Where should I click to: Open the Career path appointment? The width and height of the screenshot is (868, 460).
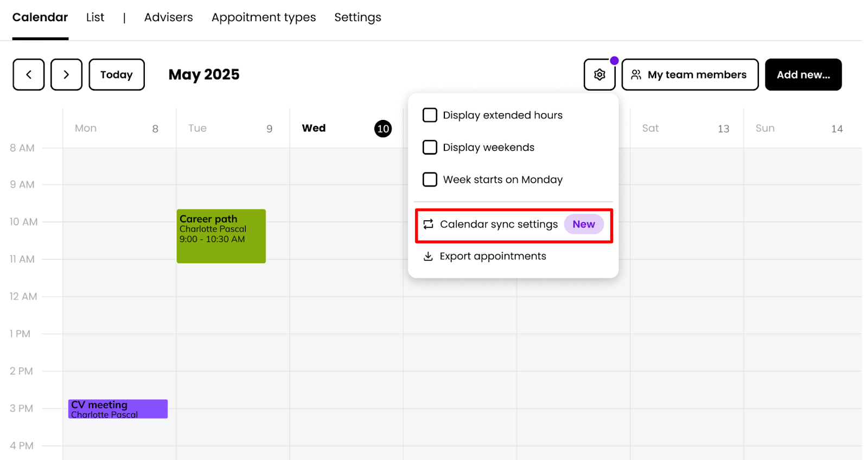pyautogui.click(x=221, y=236)
